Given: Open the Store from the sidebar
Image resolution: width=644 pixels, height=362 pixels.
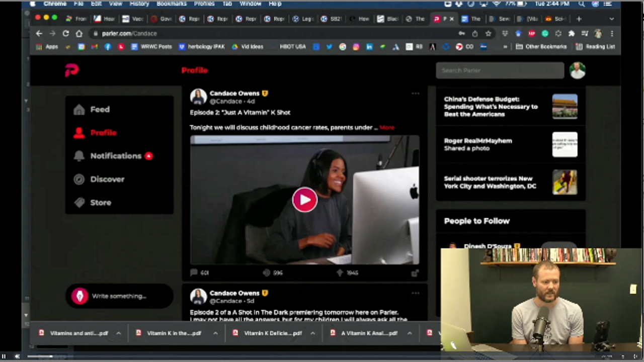Looking at the screenshot, I should [100, 203].
